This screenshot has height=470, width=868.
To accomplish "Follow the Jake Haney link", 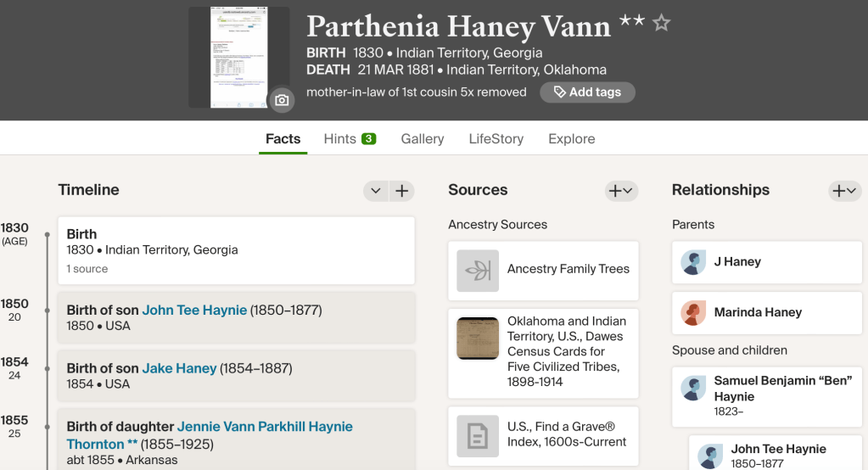I will tap(179, 368).
